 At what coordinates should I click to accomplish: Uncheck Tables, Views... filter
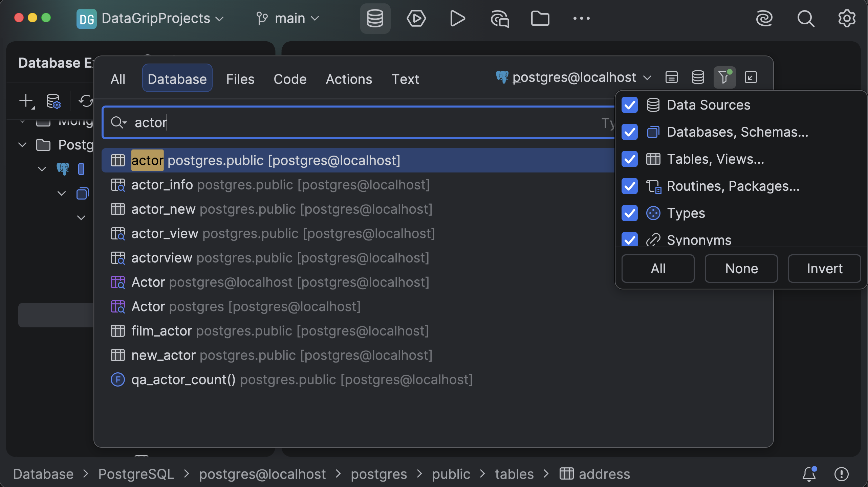[x=630, y=159]
